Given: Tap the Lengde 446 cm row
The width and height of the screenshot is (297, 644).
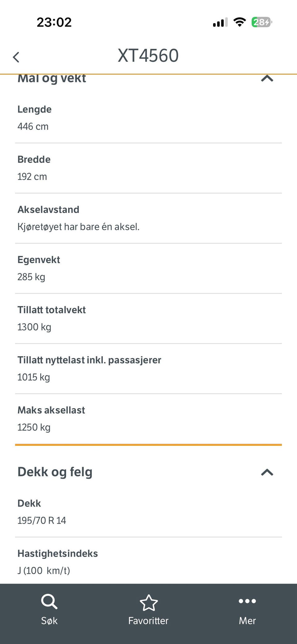Looking at the screenshot, I should (148, 118).
